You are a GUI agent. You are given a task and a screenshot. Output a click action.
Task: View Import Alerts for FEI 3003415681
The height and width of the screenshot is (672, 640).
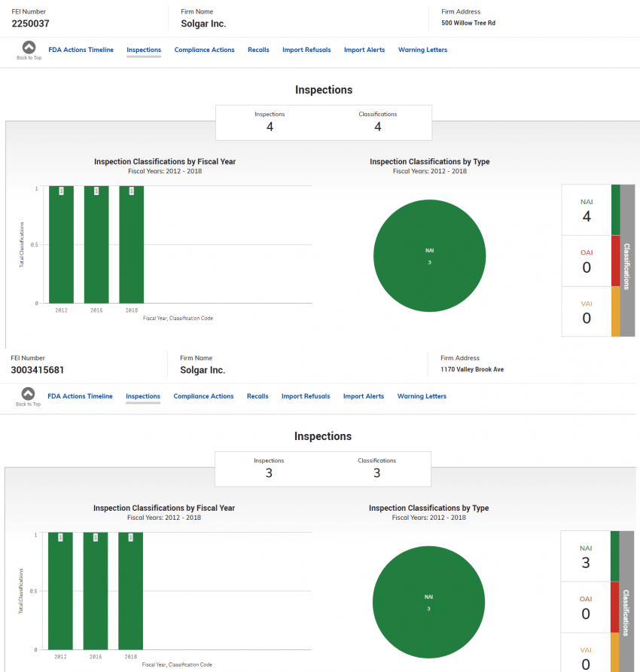pos(364,396)
